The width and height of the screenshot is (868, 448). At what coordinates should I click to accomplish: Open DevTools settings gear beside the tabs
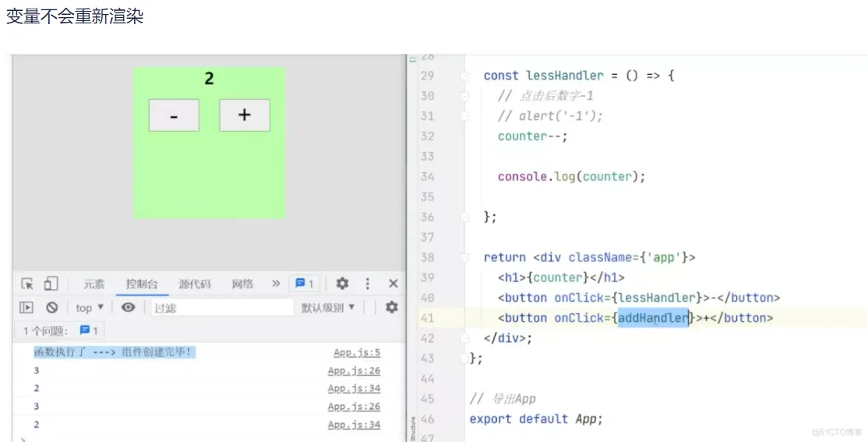[x=343, y=284]
